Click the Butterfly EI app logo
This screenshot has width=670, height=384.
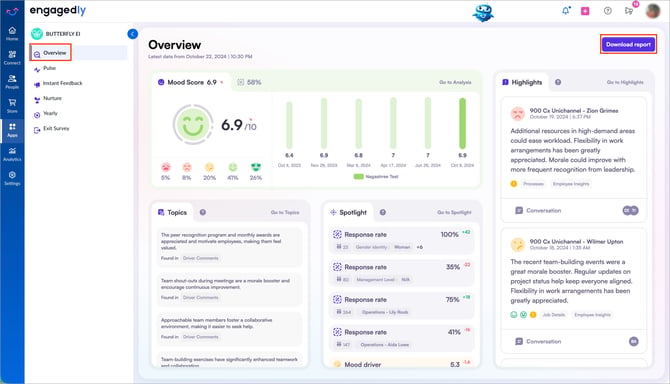pos(37,34)
